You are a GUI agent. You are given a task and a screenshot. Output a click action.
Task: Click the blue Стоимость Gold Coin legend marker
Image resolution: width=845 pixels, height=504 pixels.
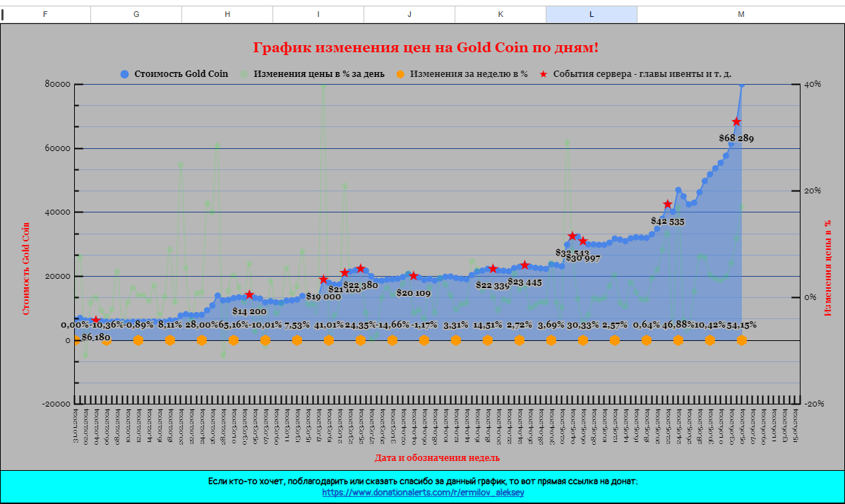pos(125,74)
